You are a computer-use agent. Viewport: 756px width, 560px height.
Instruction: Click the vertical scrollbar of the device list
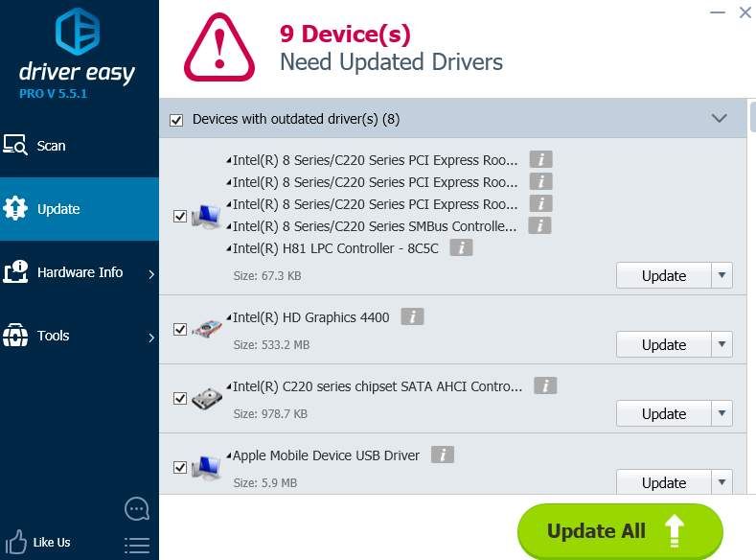pos(751,288)
